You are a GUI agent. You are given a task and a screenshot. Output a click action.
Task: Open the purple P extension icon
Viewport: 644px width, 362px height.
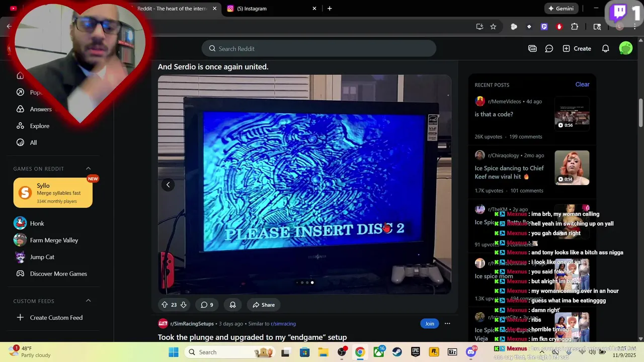click(544, 27)
